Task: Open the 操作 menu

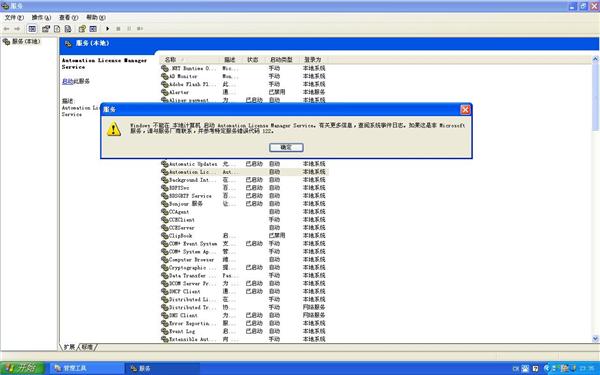Action: coord(41,18)
